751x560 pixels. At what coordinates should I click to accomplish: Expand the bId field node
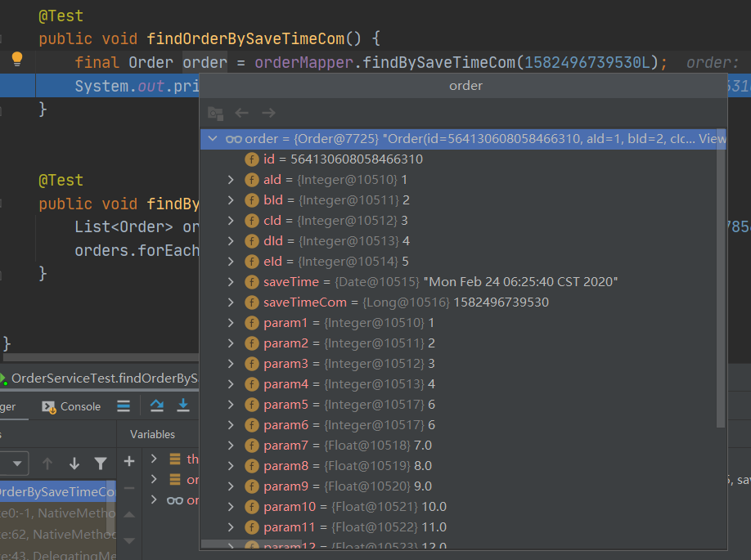coord(231,200)
